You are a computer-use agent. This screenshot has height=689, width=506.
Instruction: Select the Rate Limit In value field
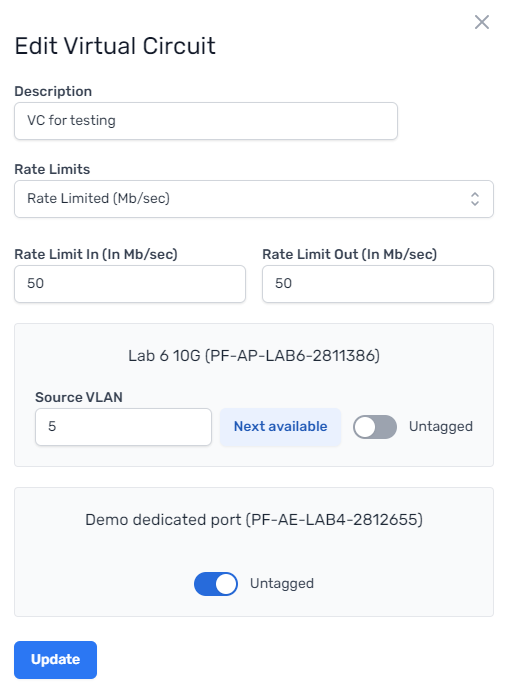[x=130, y=283]
